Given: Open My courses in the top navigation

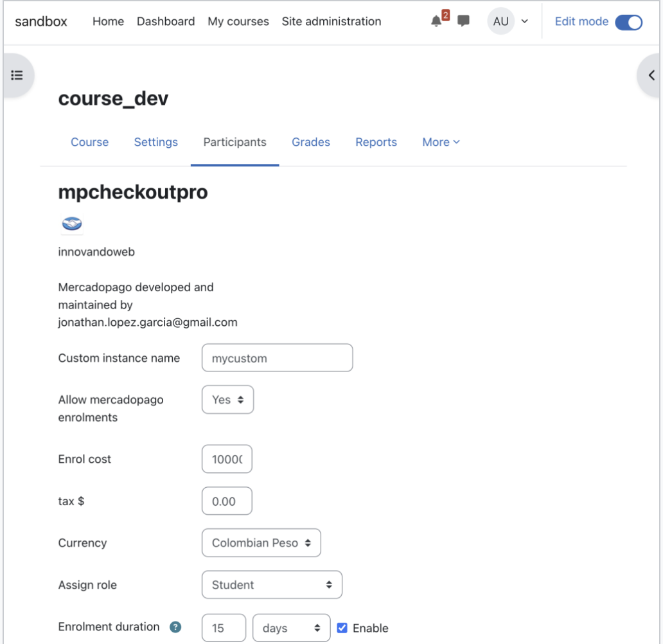Looking at the screenshot, I should [238, 21].
